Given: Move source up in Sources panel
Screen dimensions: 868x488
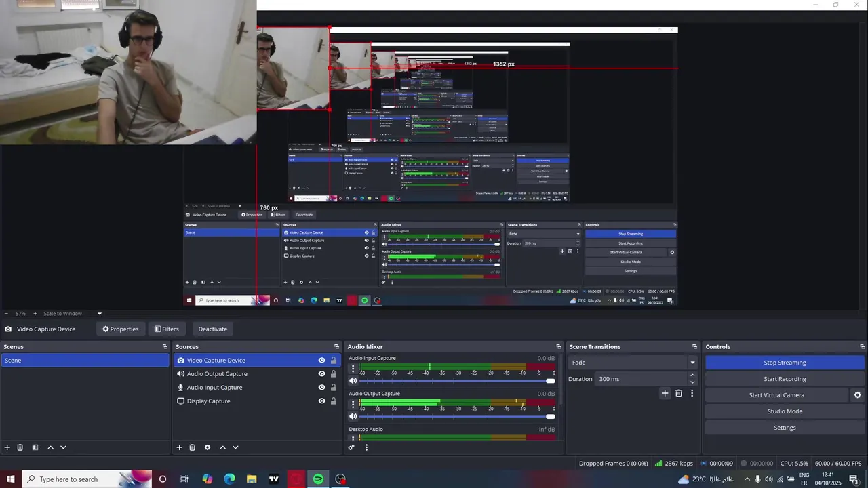Looking at the screenshot, I should [222, 447].
